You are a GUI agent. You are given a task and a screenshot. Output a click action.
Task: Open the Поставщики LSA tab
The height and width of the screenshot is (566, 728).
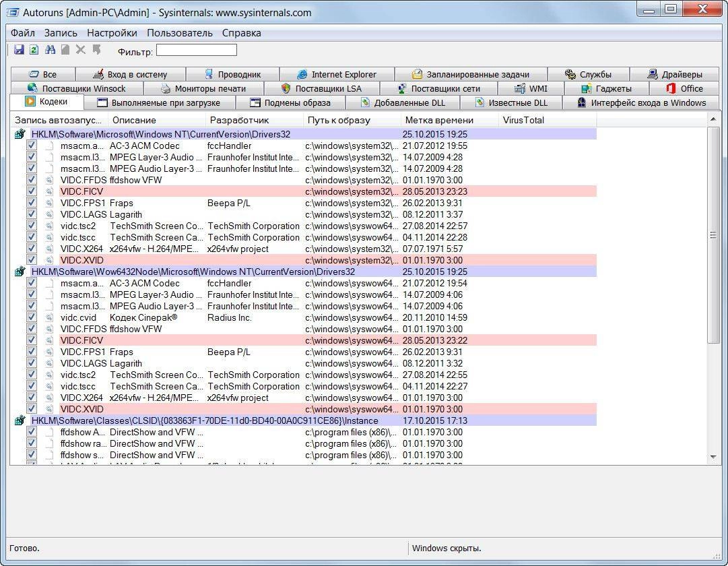pyautogui.click(x=322, y=89)
